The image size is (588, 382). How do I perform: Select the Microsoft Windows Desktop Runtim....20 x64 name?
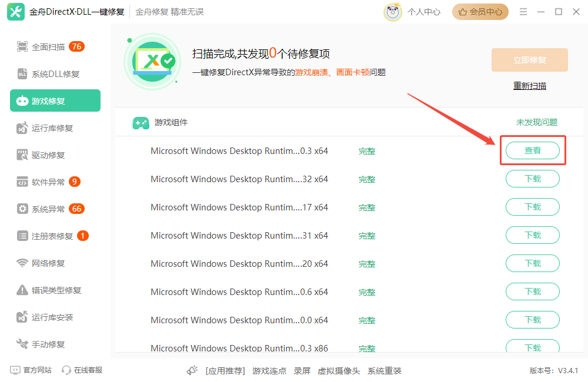(x=239, y=263)
